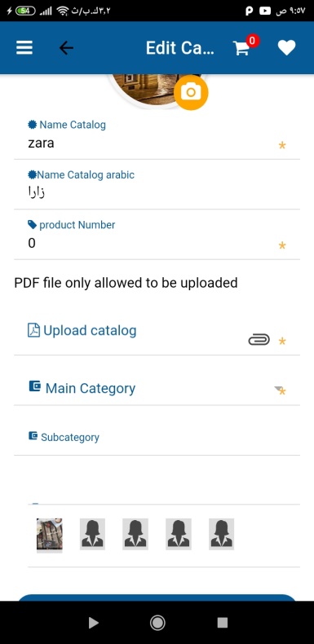Open the Subcategory dropdown
Viewport: 314px width, 644px height.
pos(157,438)
